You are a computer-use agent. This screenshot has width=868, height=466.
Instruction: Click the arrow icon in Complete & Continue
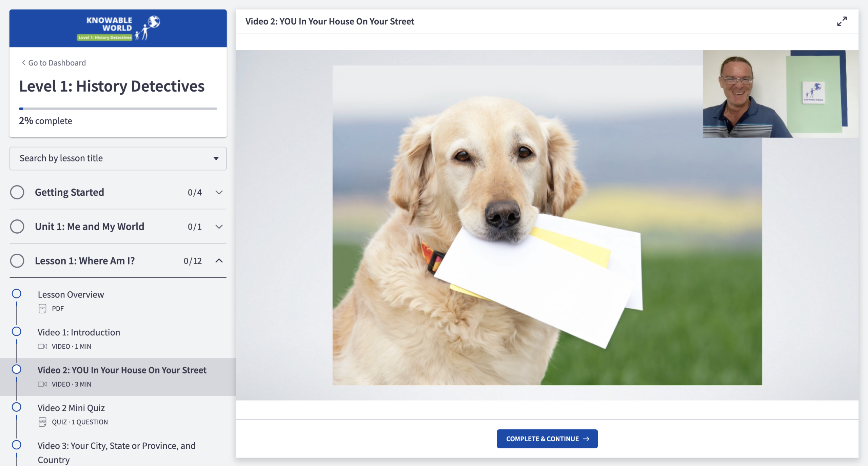click(x=586, y=439)
